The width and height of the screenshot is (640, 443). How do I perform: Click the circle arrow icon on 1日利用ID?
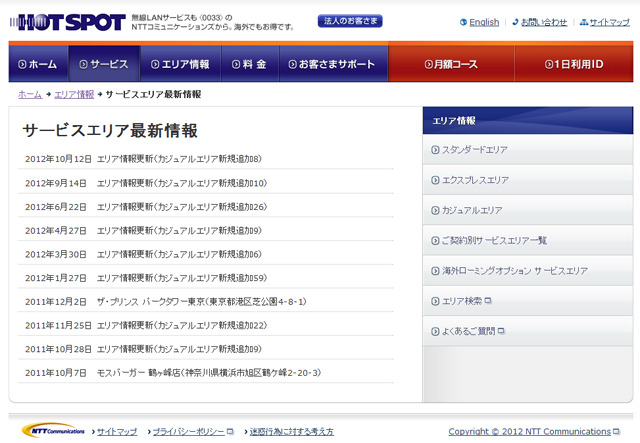point(549,64)
